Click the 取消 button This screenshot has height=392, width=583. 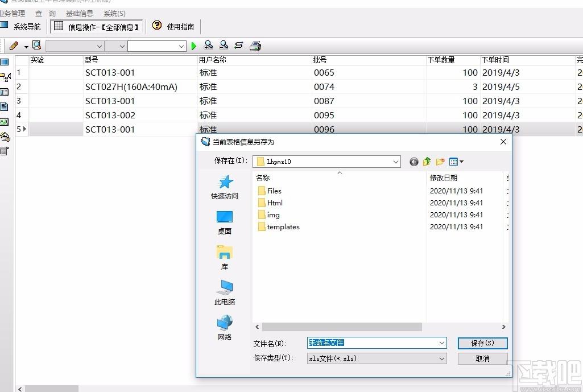coord(482,358)
